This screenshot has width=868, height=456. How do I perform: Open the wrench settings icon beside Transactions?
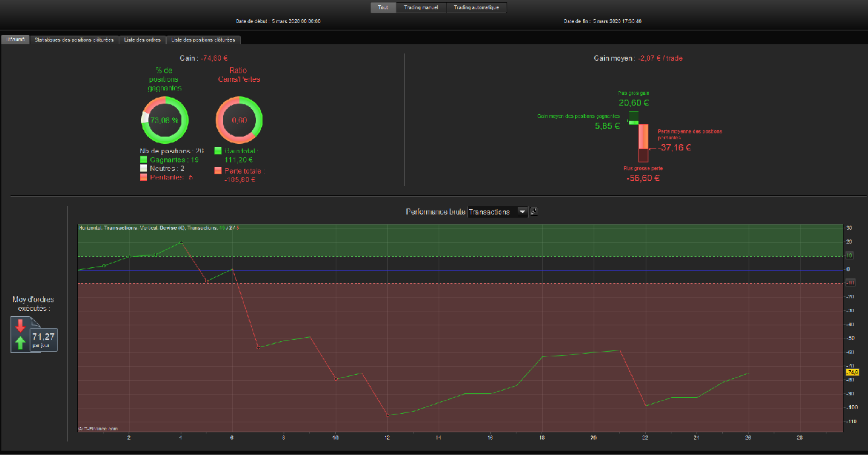tap(534, 212)
